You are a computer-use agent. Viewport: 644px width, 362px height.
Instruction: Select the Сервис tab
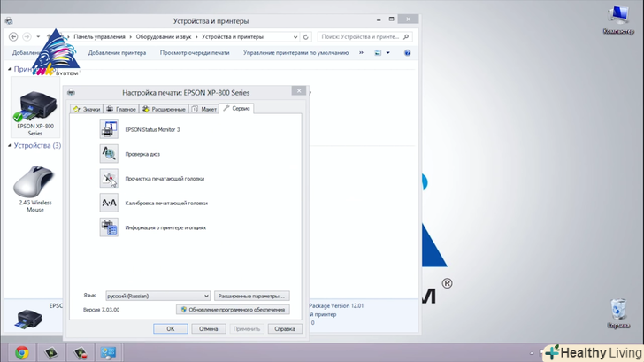pyautogui.click(x=236, y=109)
